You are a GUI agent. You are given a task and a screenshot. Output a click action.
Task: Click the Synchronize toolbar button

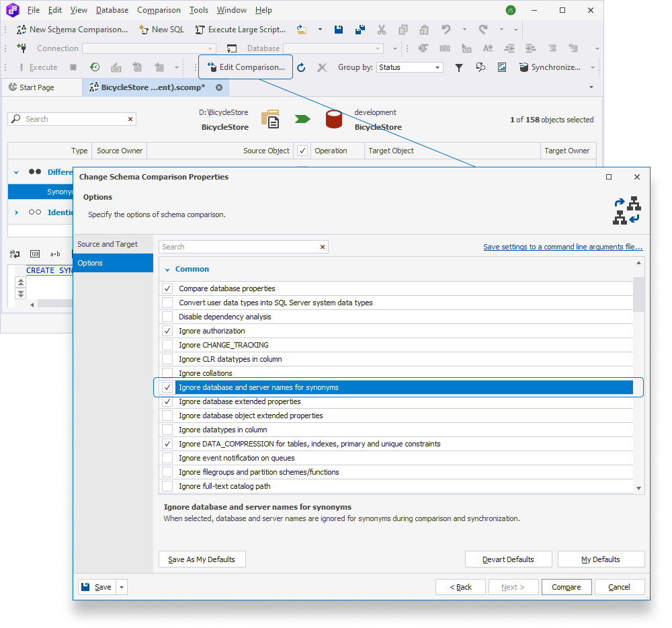click(x=550, y=67)
